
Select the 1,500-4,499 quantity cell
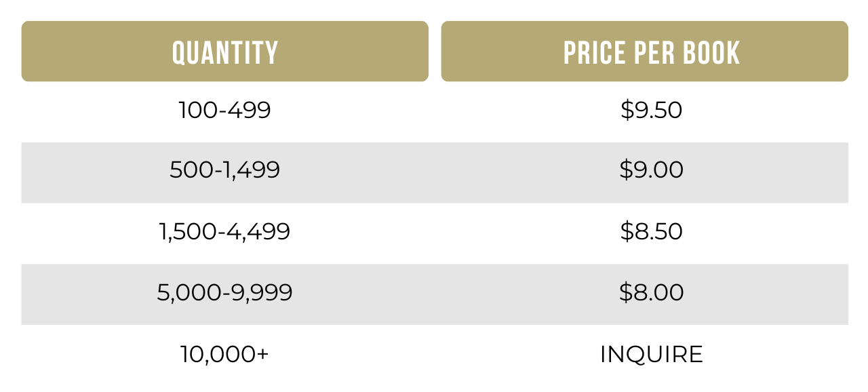pos(224,232)
